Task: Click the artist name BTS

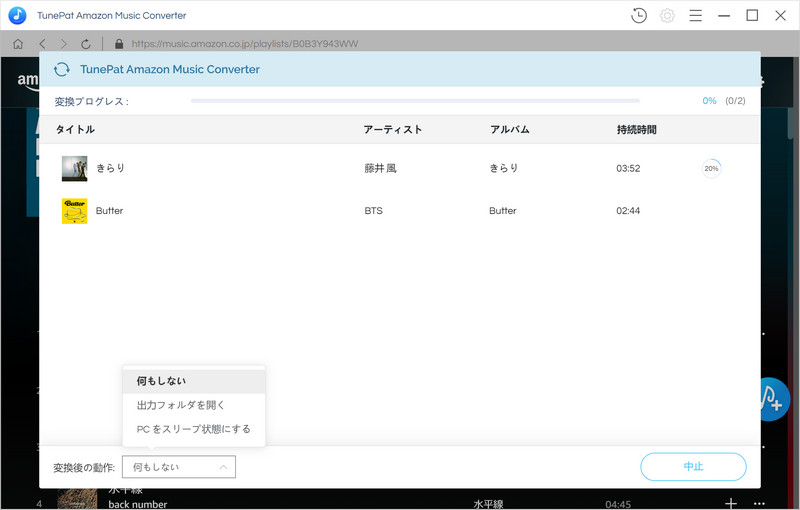Action: [x=373, y=211]
